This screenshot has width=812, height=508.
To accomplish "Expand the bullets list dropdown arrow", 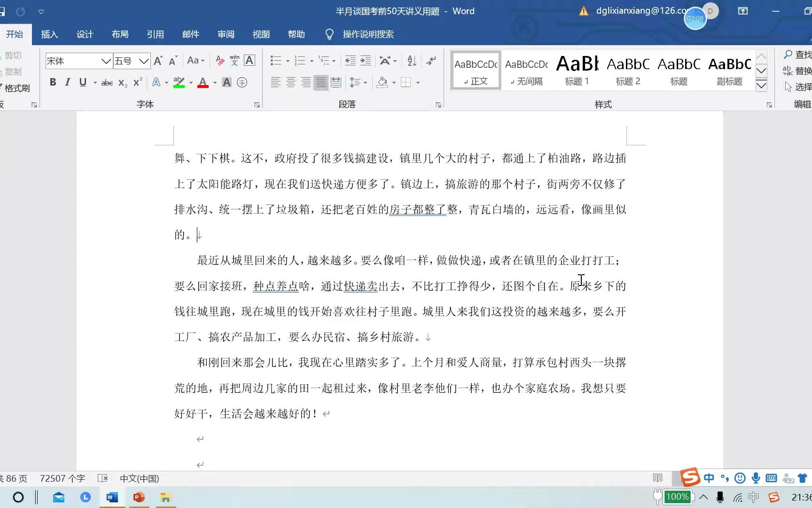I will click(288, 61).
